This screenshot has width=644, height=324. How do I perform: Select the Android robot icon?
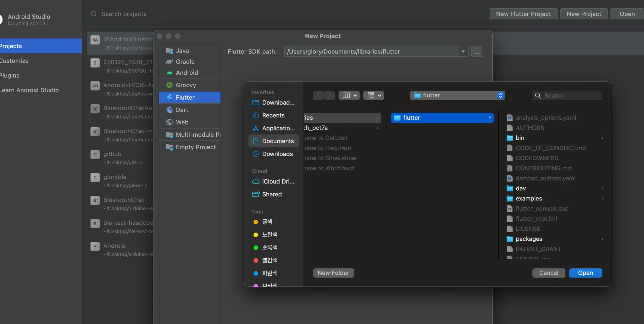coord(169,73)
